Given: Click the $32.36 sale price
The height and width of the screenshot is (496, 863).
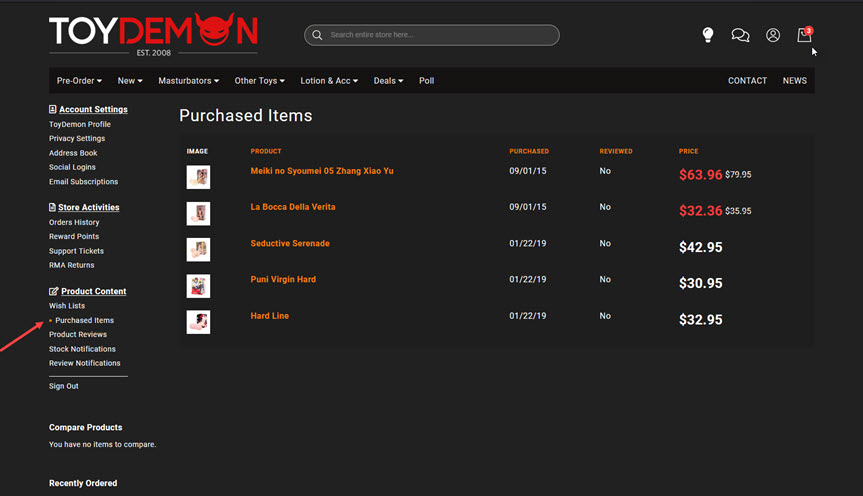Looking at the screenshot, I should [x=701, y=210].
